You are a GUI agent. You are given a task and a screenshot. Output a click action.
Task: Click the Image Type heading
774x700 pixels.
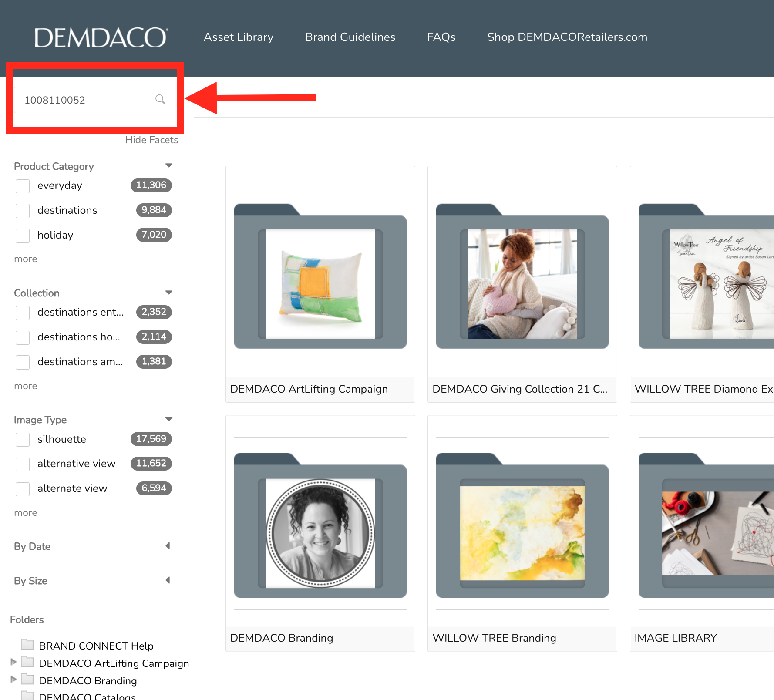40,420
